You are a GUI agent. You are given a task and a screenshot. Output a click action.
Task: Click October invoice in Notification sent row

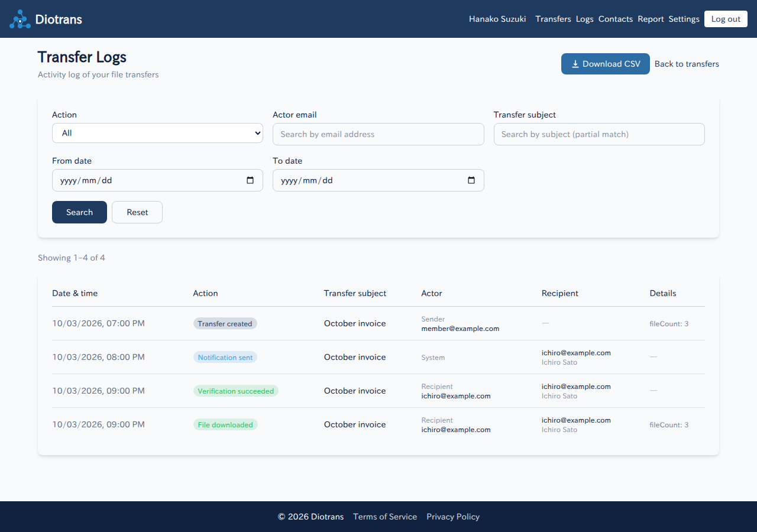[x=355, y=357]
